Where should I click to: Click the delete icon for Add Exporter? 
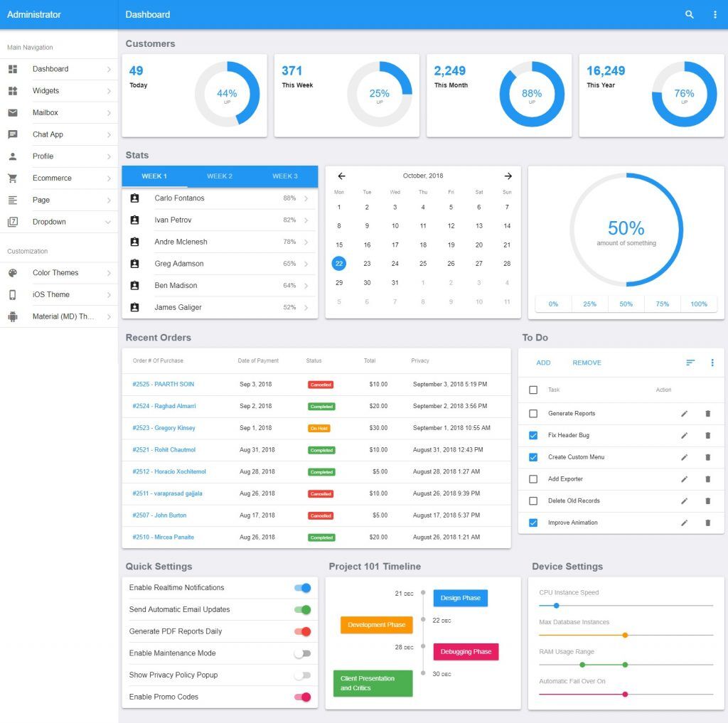click(x=707, y=479)
